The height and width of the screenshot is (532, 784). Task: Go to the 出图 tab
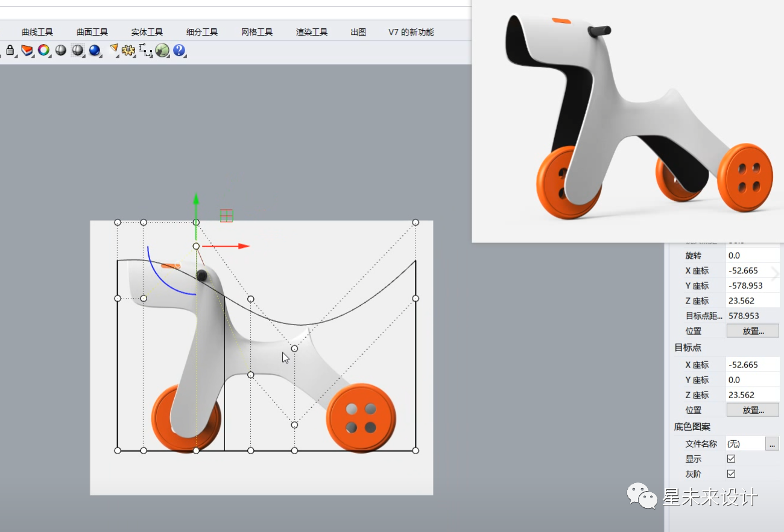tap(358, 32)
